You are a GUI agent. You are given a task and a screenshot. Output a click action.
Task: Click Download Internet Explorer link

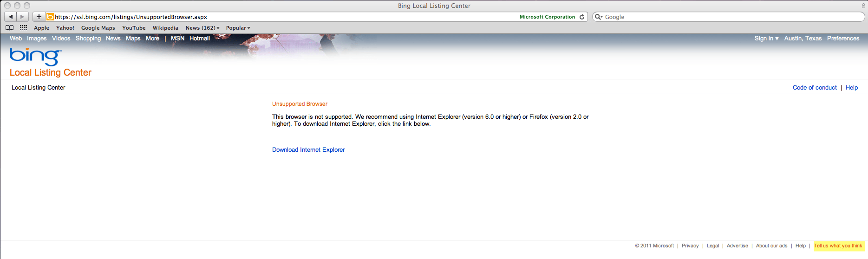[x=308, y=150]
